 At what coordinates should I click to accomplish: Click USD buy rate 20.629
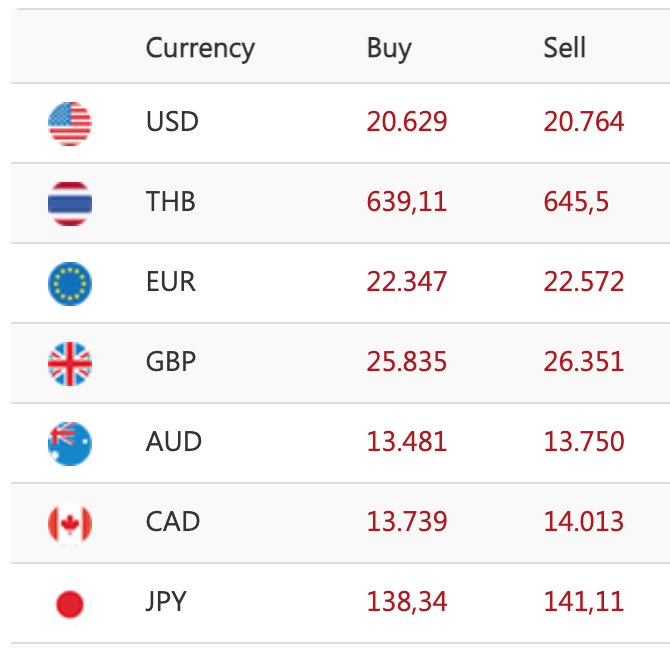[407, 122]
